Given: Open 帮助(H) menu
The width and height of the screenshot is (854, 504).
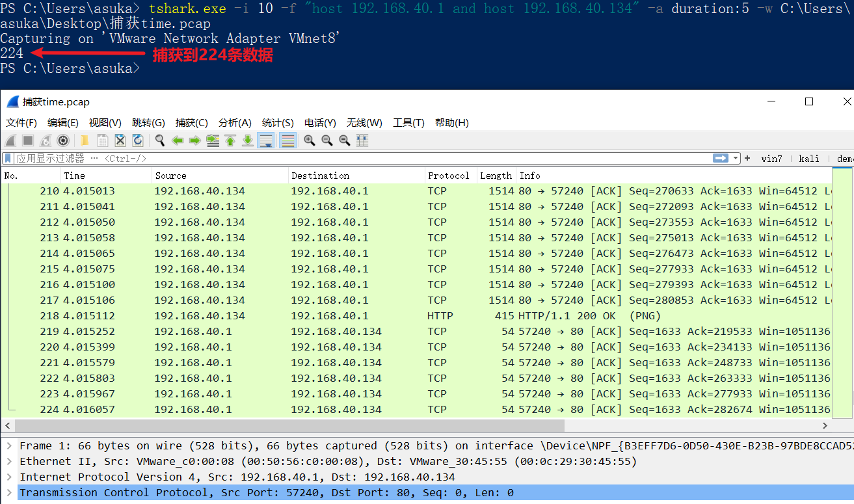Looking at the screenshot, I should (x=452, y=123).
